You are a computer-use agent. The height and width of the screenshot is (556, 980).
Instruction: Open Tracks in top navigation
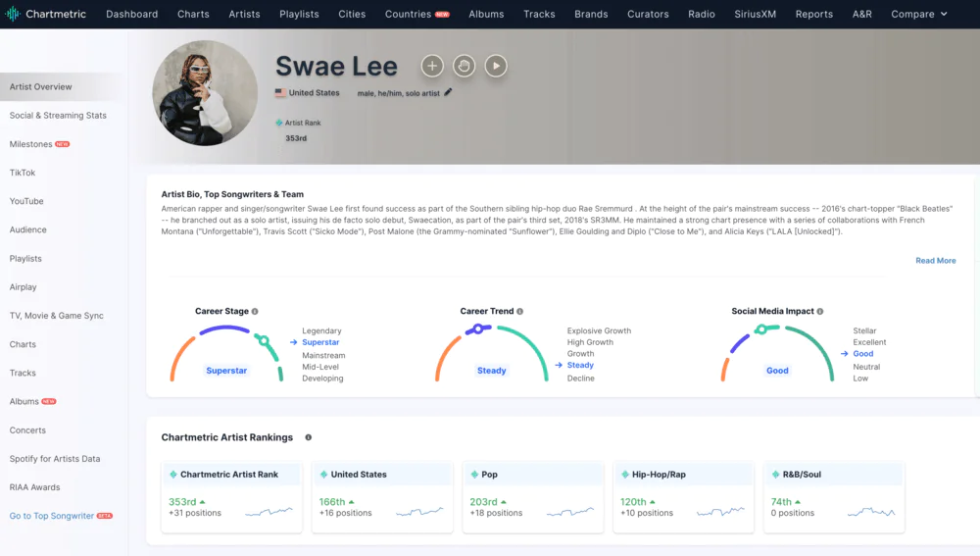pos(539,14)
